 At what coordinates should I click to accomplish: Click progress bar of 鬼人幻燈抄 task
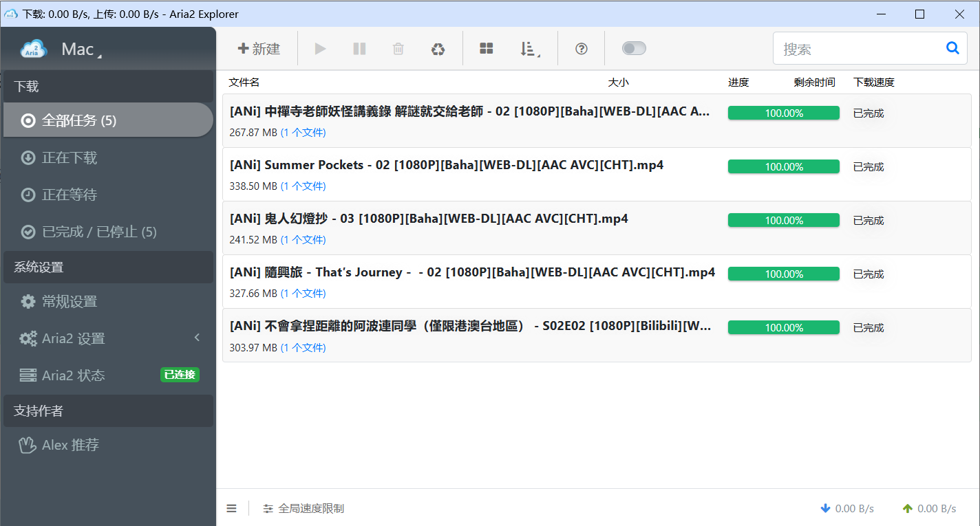[x=784, y=220]
